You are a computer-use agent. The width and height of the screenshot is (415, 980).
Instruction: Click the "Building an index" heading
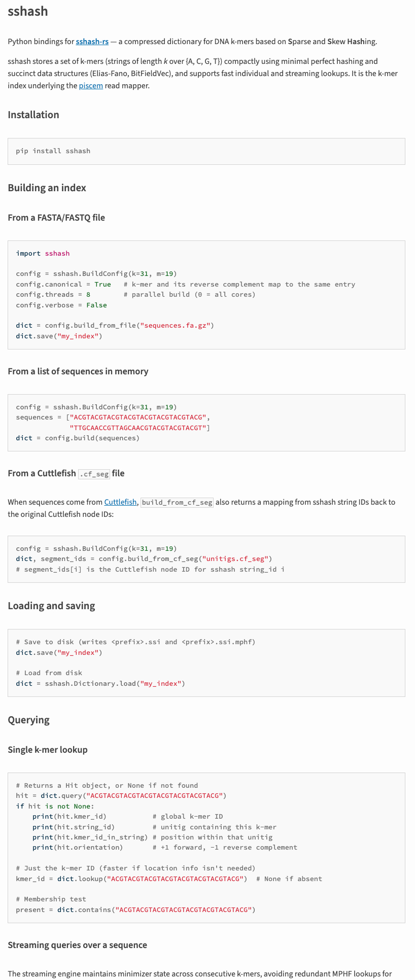point(47,188)
